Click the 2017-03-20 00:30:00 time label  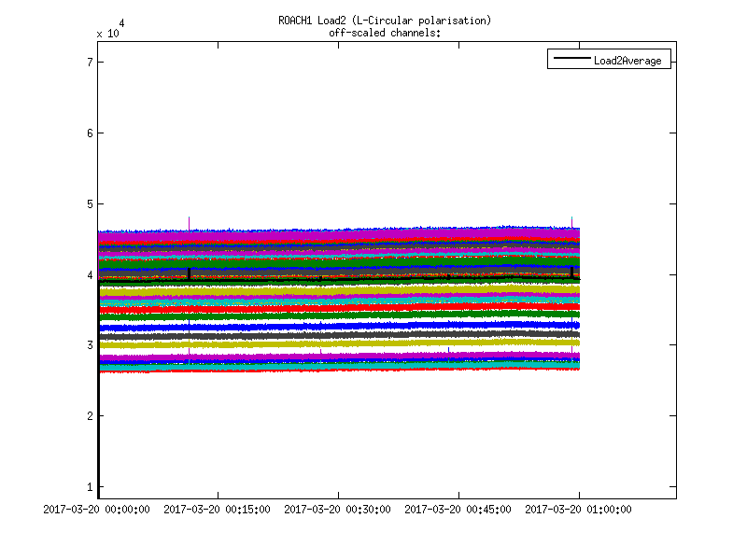click(x=338, y=510)
